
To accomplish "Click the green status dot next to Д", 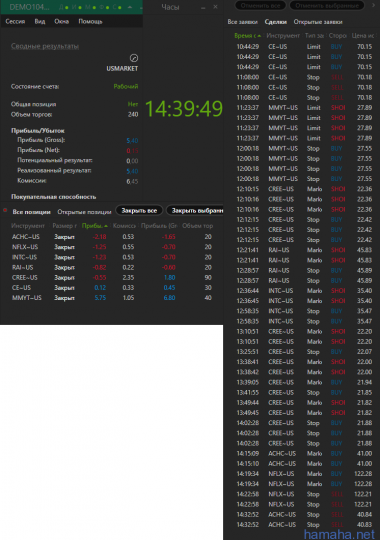I will pos(66,7).
